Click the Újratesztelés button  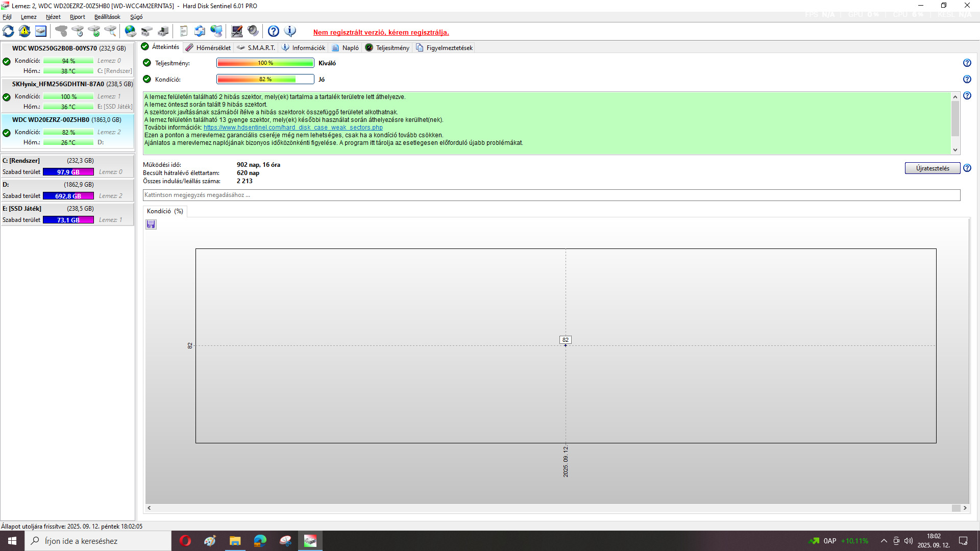[x=932, y=168]
